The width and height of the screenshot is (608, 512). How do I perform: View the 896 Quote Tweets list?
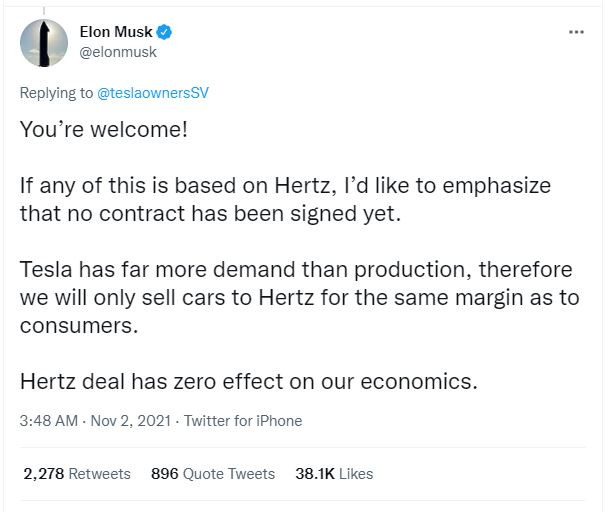click(212, 473)
